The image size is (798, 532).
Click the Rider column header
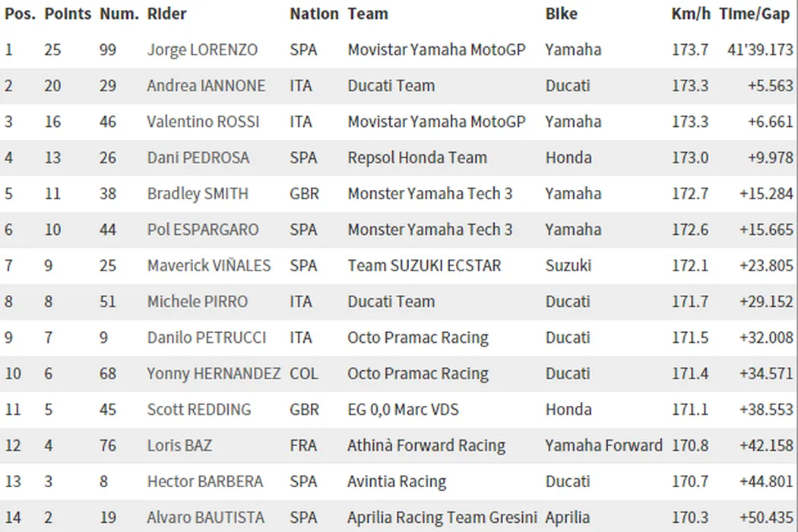166,14
